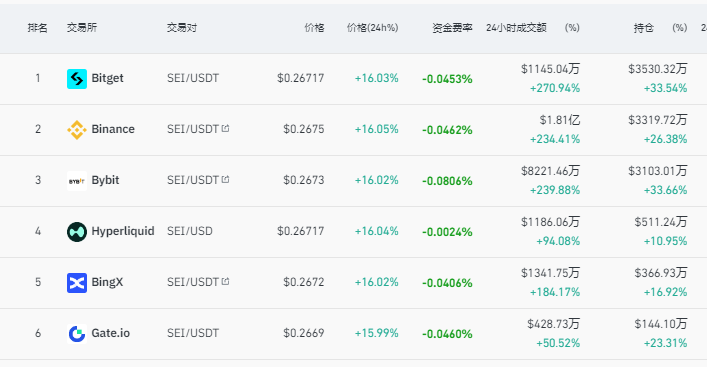This screenshot has height=367, width=707.
Task: Click the $428.73万 volume value
Action: 554,324
